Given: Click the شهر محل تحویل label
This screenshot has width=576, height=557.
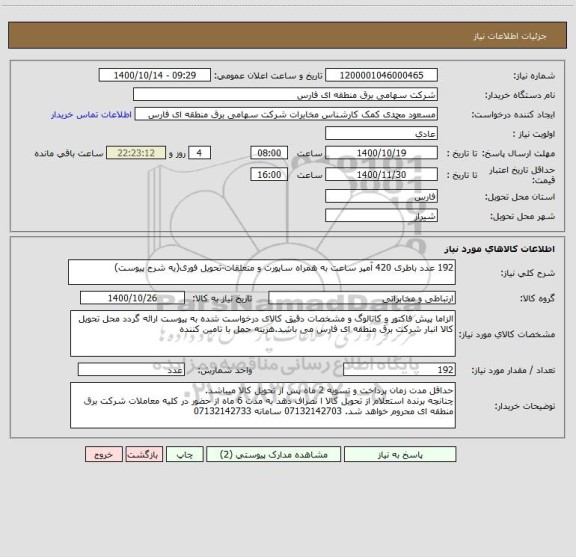Looking at the screenshot, I should tap(523, 216).
